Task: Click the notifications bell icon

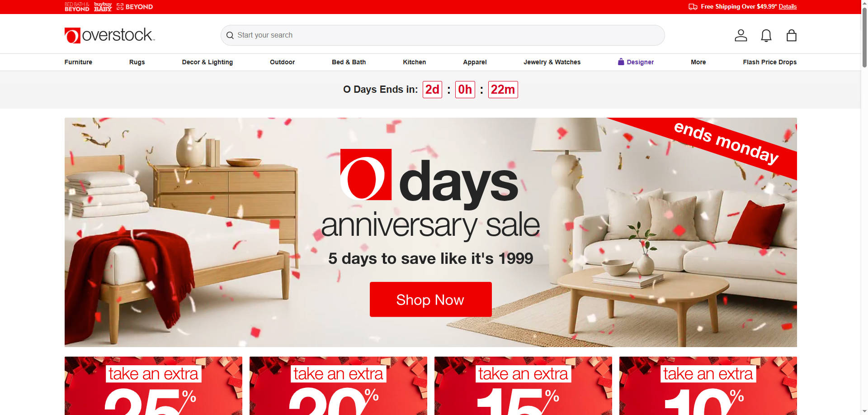Action: [766, 35]
